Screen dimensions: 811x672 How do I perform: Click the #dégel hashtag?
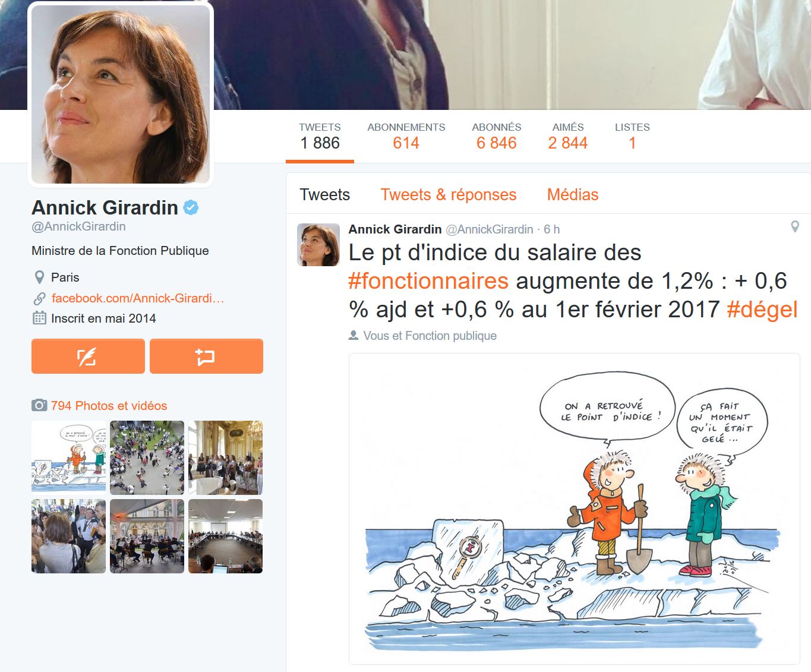[762, 310]
